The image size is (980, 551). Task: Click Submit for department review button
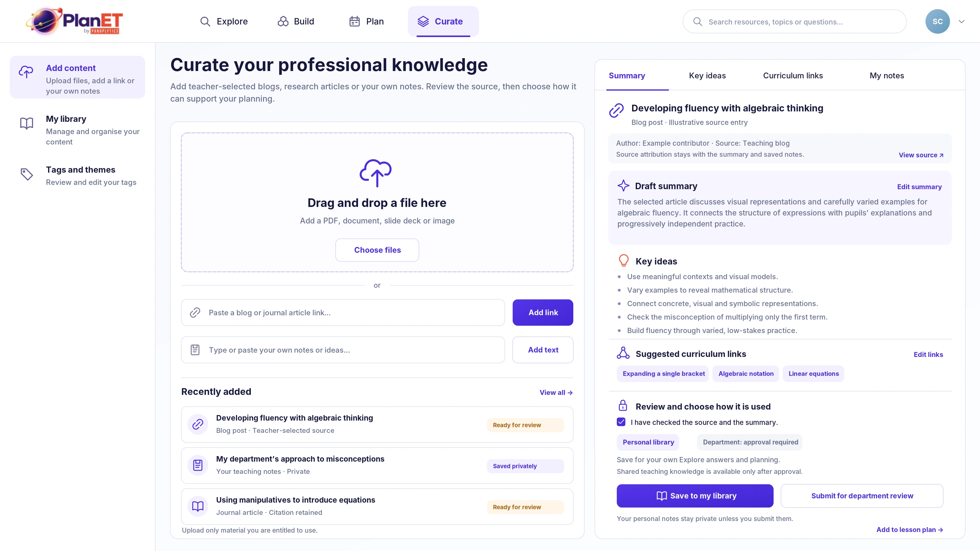(x=862, y=496)
